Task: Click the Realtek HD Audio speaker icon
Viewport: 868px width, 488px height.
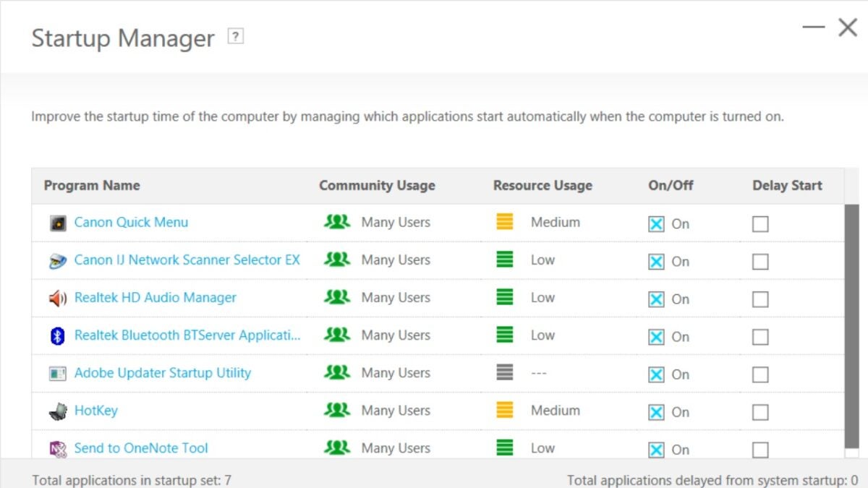Action: point(58,299)
